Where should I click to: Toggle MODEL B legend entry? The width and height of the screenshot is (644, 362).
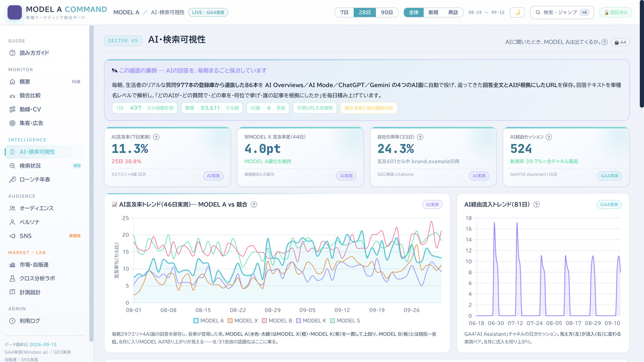(277, 321)
